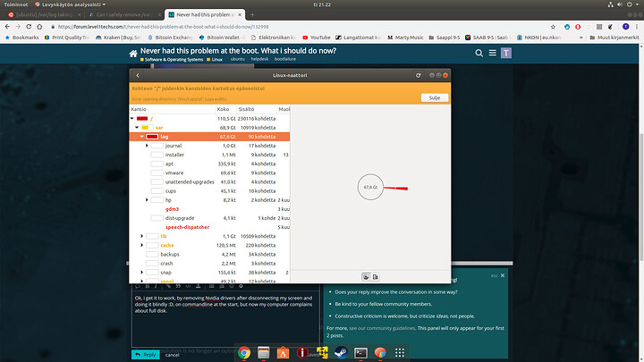This screenshot has width=644, height=362.
Task: Show all applications grid
Action: pyautogui.click(x=400, y=352)
